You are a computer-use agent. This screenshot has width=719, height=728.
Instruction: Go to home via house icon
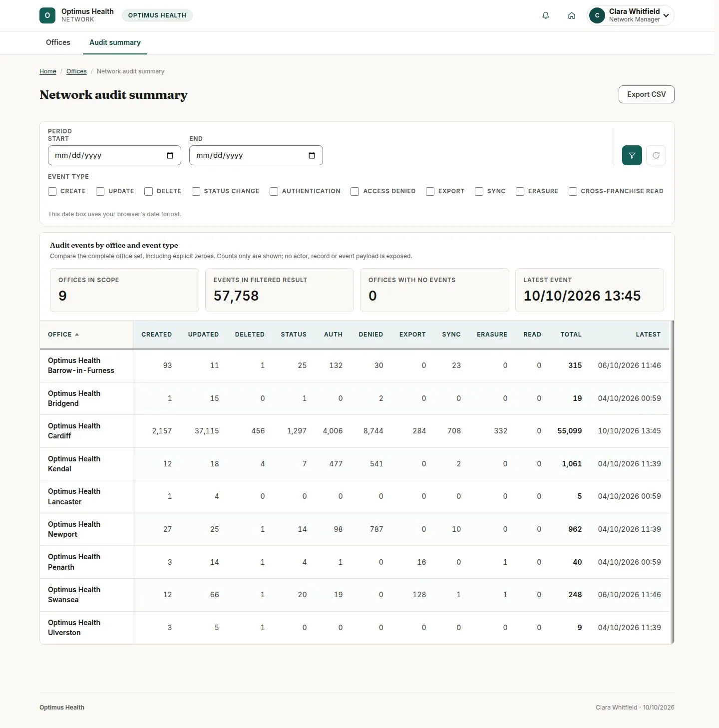click(x=572, y=15)
